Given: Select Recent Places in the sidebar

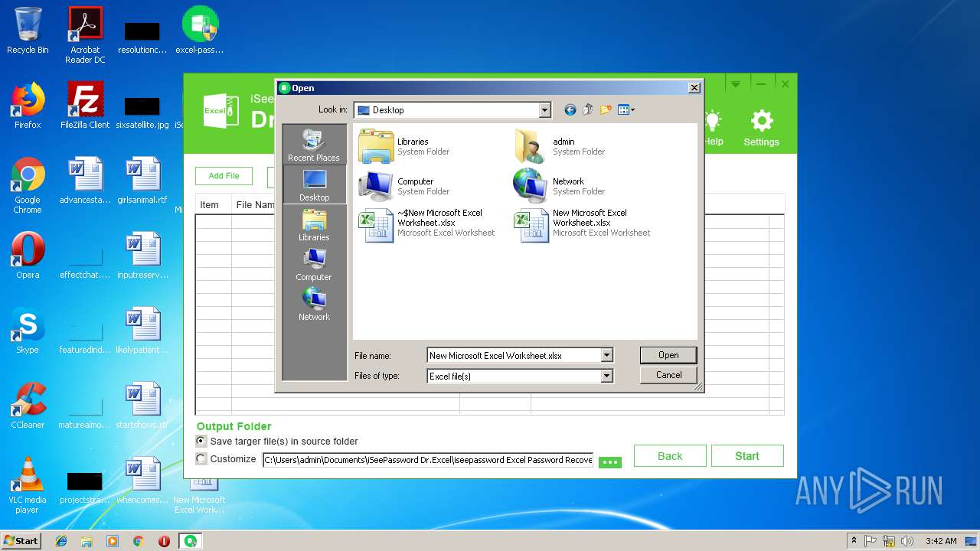Looking at the screenshot, I should click(x=314, y=145).
